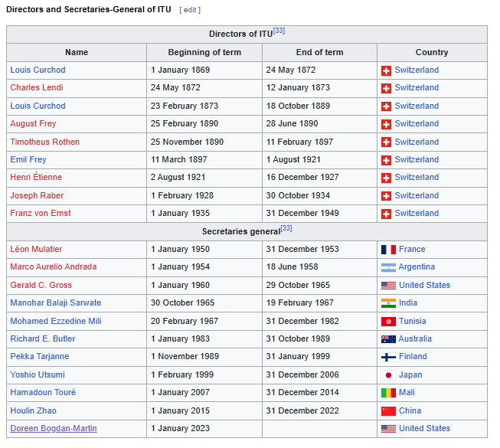Open the Léon Mulatier link
The image size is (500, 448).
click(x=36, y=249)
